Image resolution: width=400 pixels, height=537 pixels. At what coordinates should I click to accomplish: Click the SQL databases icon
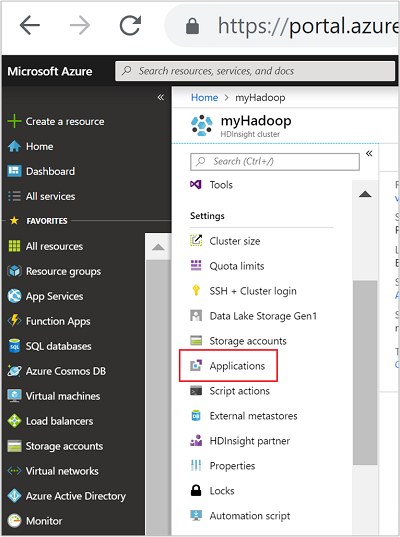coord(14,346)
